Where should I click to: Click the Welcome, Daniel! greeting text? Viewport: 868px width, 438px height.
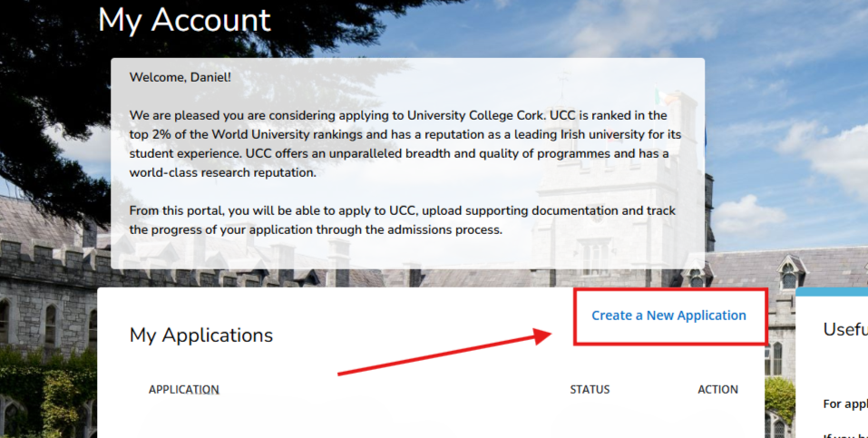click(180, 77)
